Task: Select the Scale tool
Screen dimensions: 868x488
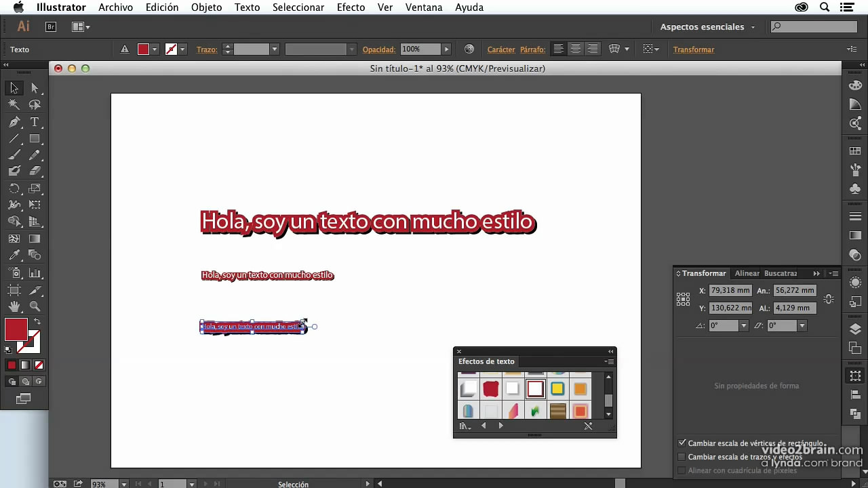Action: [x=35, y=188]
